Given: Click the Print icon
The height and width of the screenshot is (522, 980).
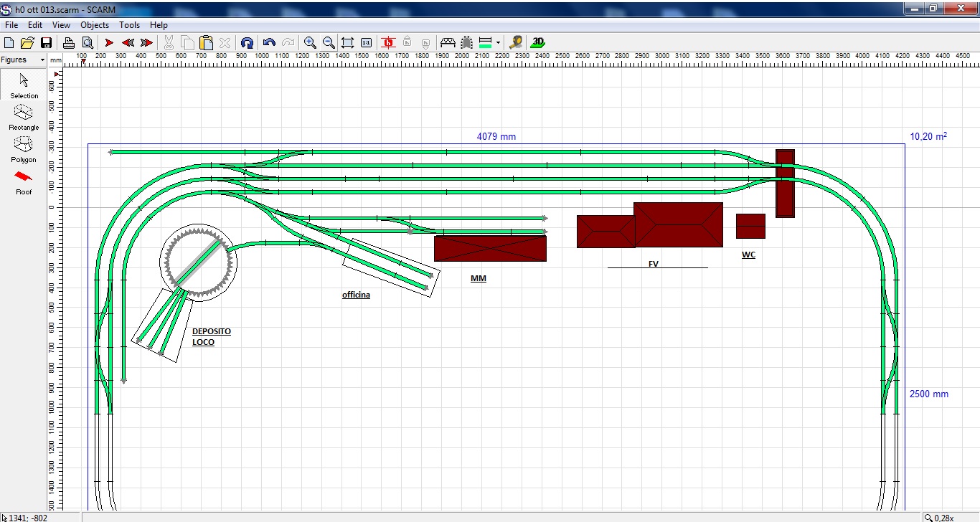Looking at the screenshot, I should (x=68, y=42).
